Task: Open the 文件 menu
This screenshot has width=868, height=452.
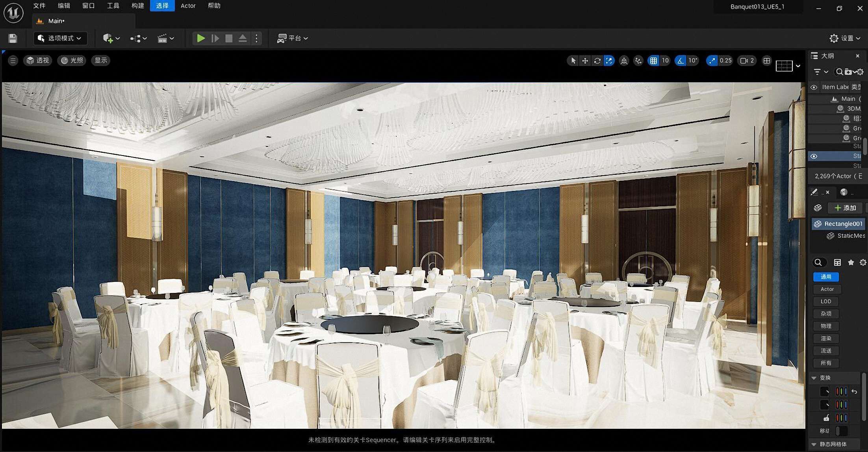Action: tap(39, 6)
